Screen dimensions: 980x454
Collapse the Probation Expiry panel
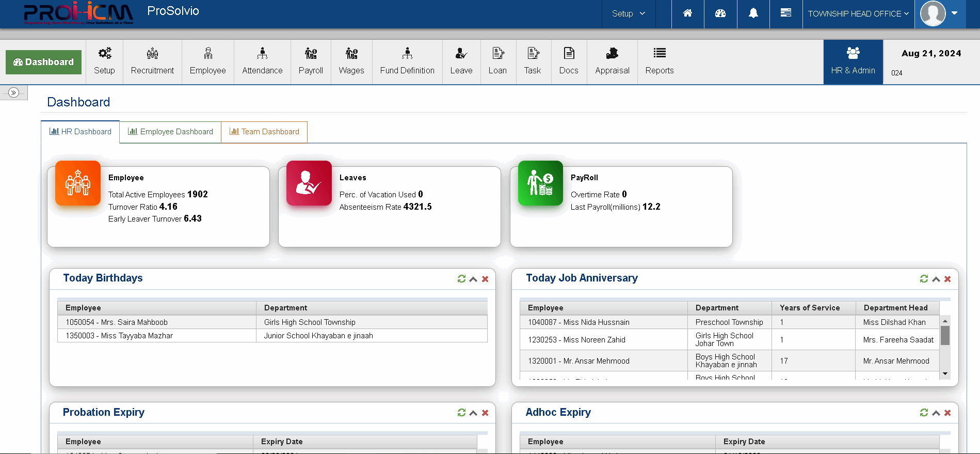(x=473, y=413)
